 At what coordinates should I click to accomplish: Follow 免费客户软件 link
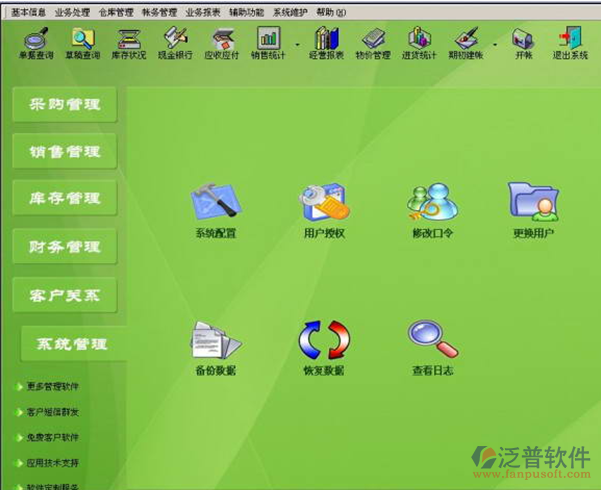pos(53,437)
